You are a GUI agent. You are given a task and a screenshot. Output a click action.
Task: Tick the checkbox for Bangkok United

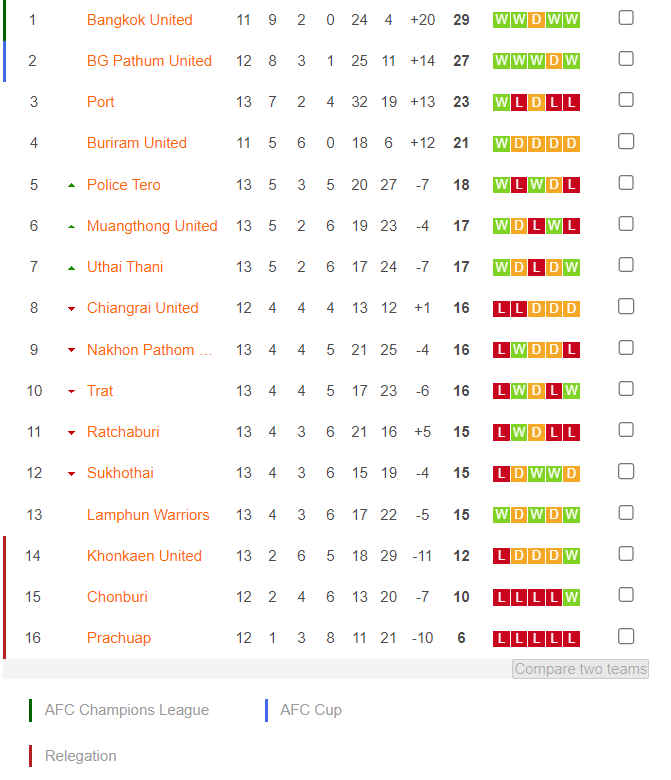(x=626, y=18)
